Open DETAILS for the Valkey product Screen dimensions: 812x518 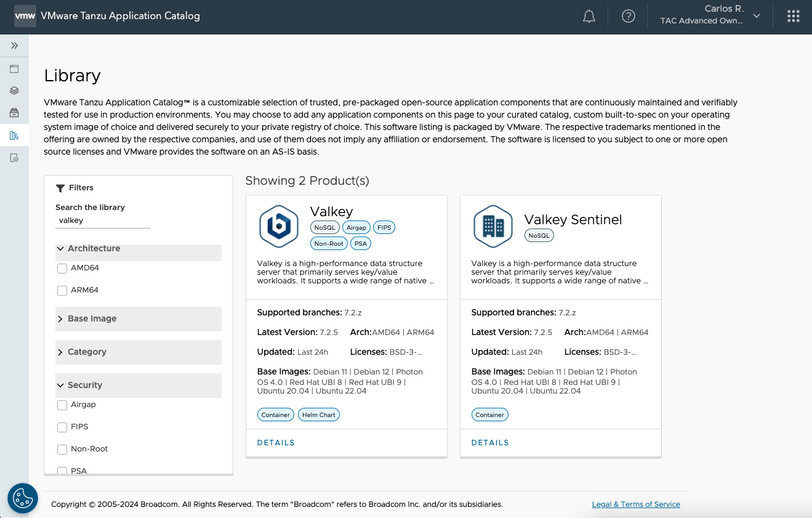(276, 443)
